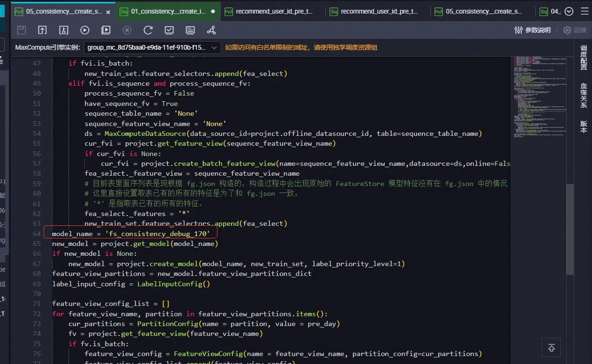
Task: Click the advanced run icon
Action: pyautogui.click(x=106, y=30)
